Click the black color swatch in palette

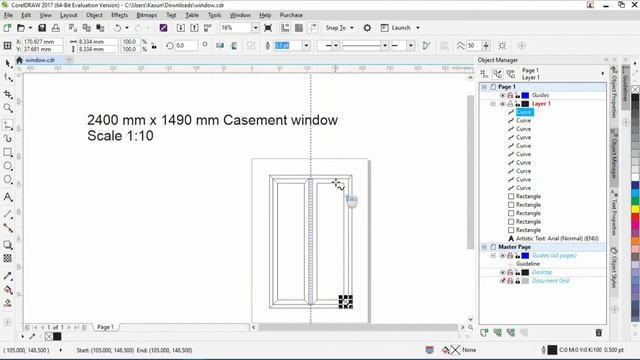point(636,98)
